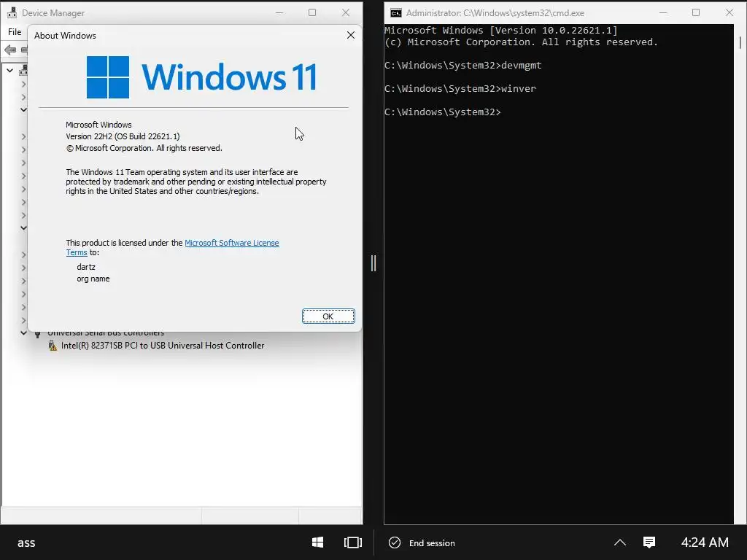Show hidden tray icons with the up chevron

620,542
